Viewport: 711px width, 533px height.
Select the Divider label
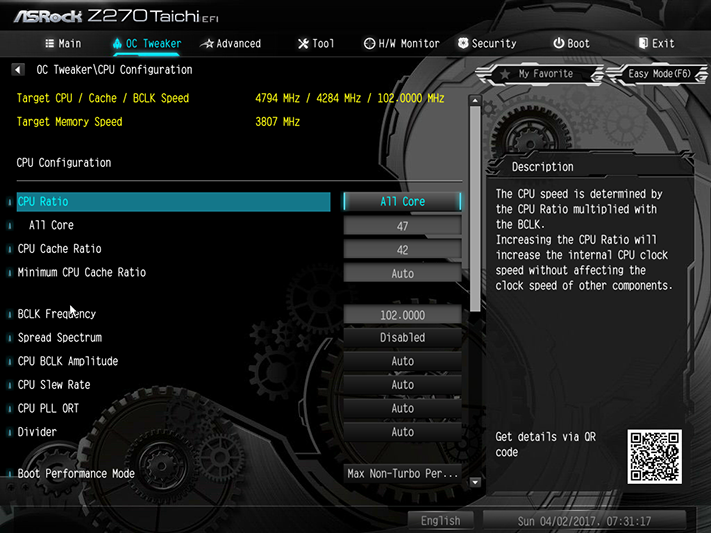37,432
